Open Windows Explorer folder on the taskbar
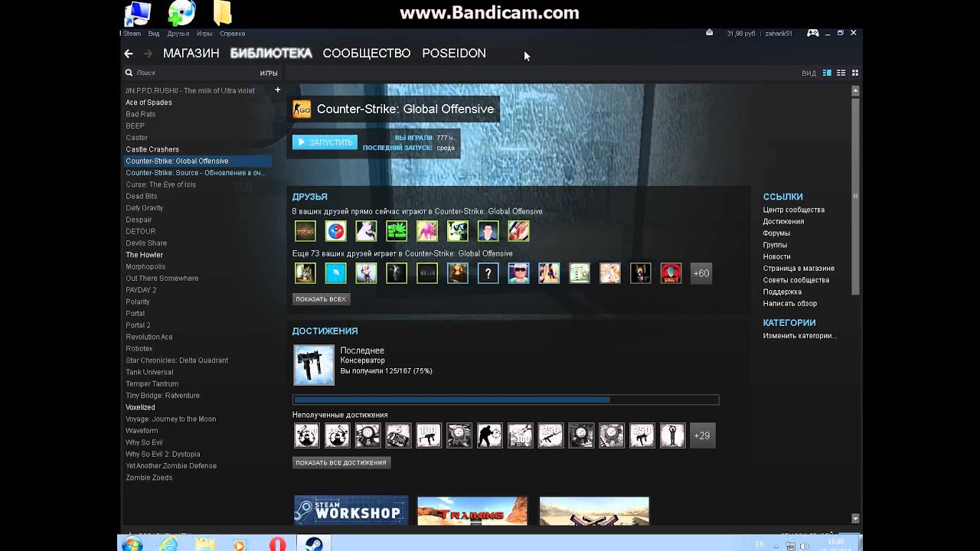Screen dimensions: 980x551 pyautogui.click(x=204, y=544)
